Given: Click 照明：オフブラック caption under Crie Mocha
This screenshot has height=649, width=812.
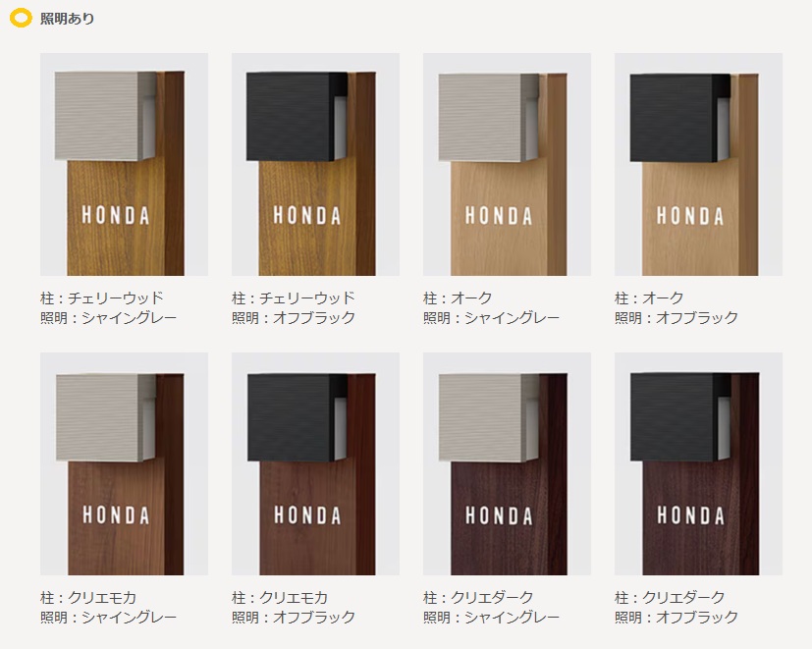Looking at the screenshot, I should coord(294,618).
